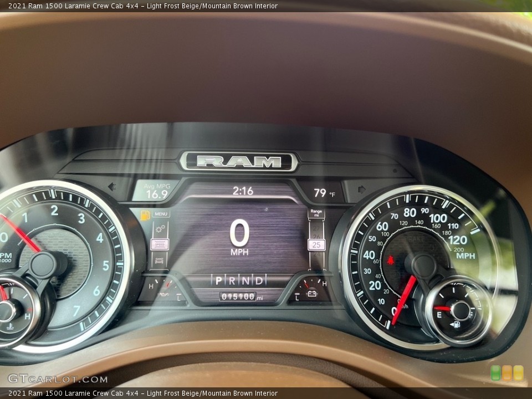Click the bottom 2021 Ram 1500 Laramie caption
The image size is (532, 399).
coord(143,393)
